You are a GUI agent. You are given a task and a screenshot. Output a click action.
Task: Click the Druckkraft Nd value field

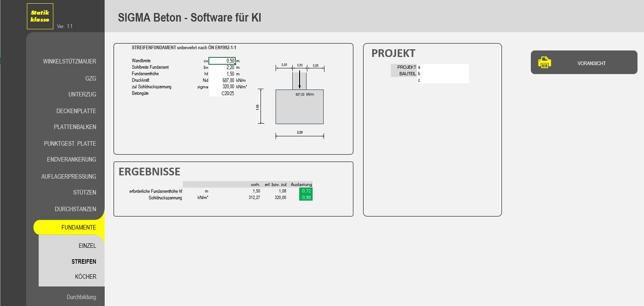tap(222, 80)
